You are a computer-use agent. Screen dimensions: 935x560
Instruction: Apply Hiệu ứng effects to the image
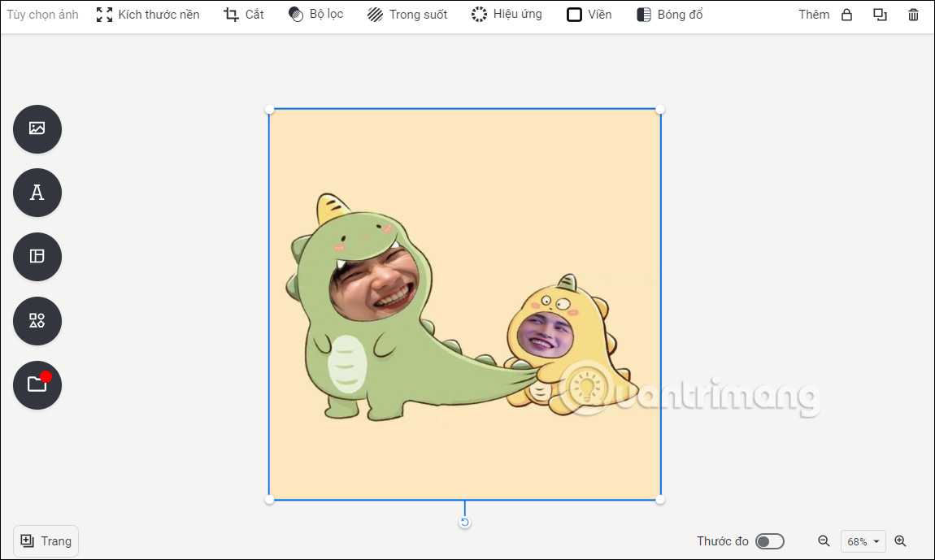click(506, 14)
